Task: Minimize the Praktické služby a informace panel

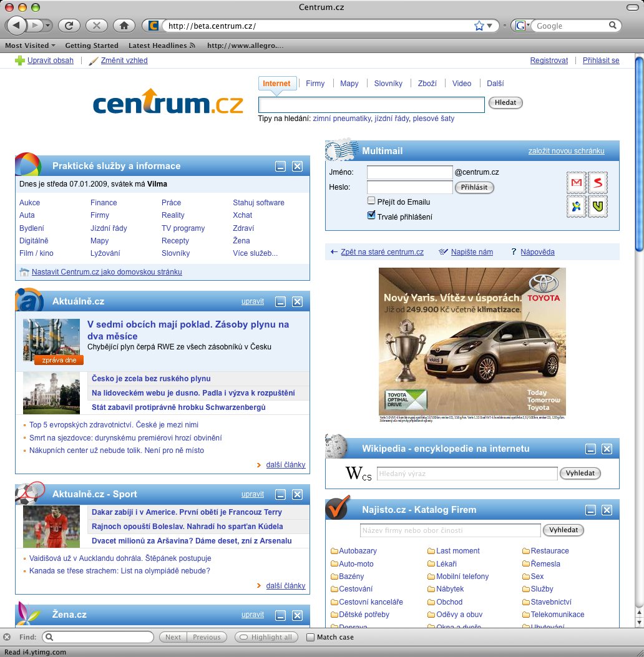Action: tap(280, 167)
